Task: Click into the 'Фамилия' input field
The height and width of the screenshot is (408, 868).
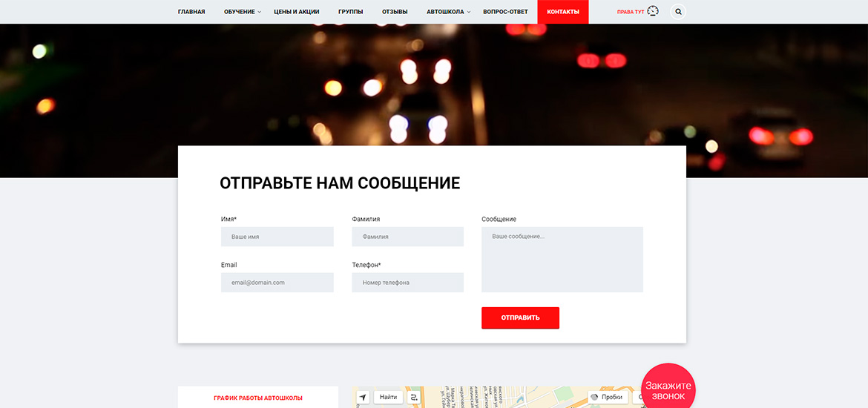Action: pos(407,237)
